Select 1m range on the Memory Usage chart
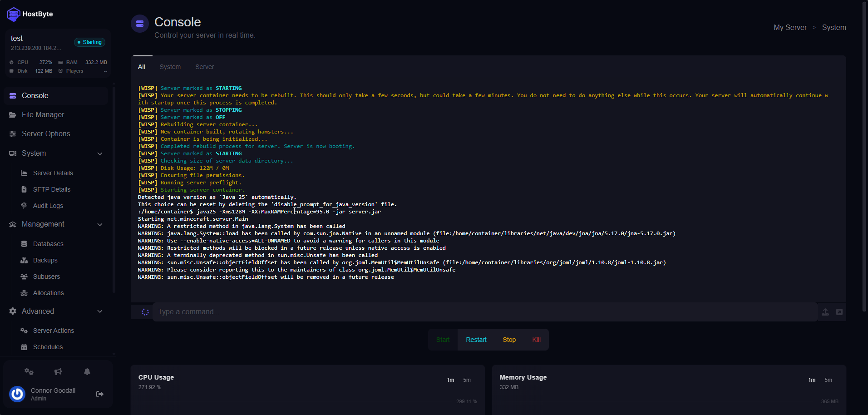The image size is (868, 415). point(812,380)
